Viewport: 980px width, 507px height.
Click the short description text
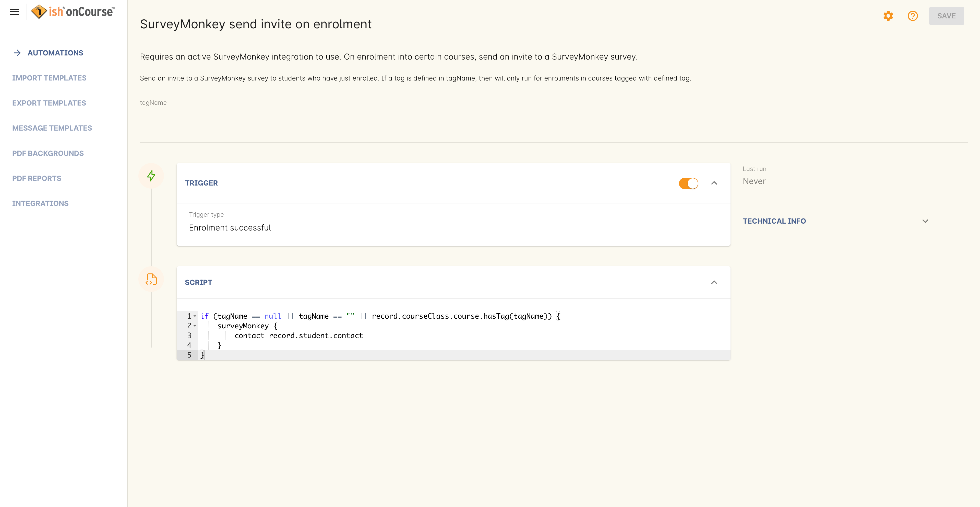click(389, 57)
